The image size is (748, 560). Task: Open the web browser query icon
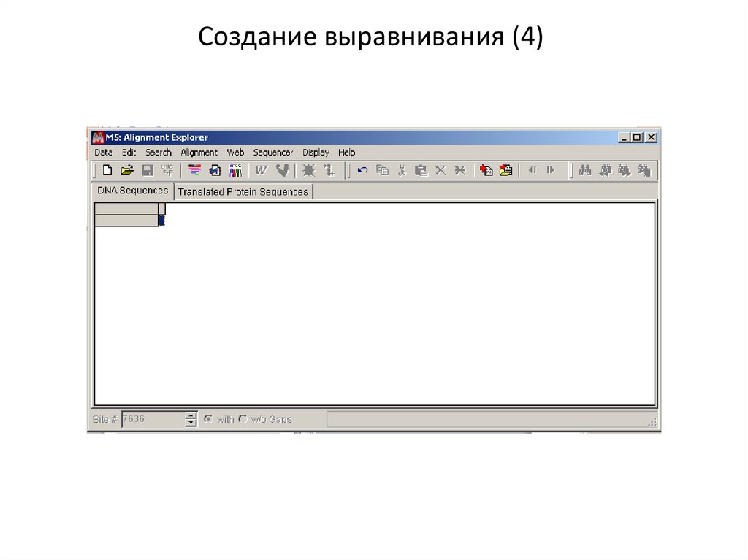tap(215, 170)
